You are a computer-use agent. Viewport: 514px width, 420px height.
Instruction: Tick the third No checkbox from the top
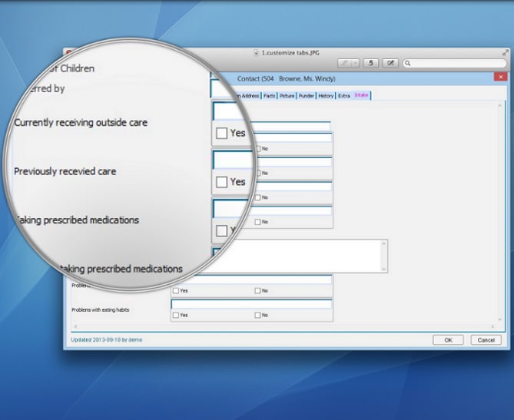257,197
